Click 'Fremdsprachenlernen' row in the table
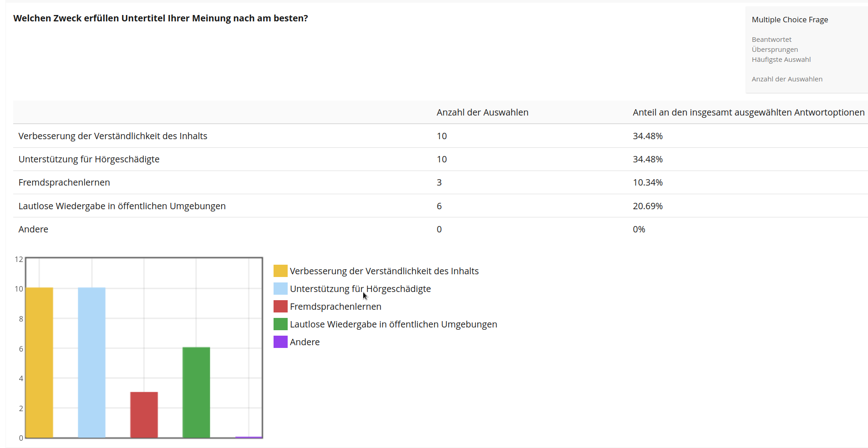868x448 pixels. tap(64, 182)
